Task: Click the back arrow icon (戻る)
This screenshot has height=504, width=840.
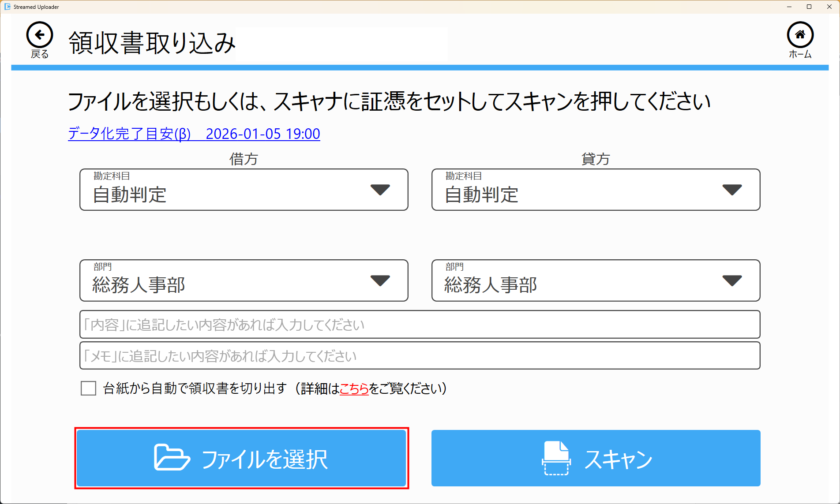Action: [x=40, y=35]
